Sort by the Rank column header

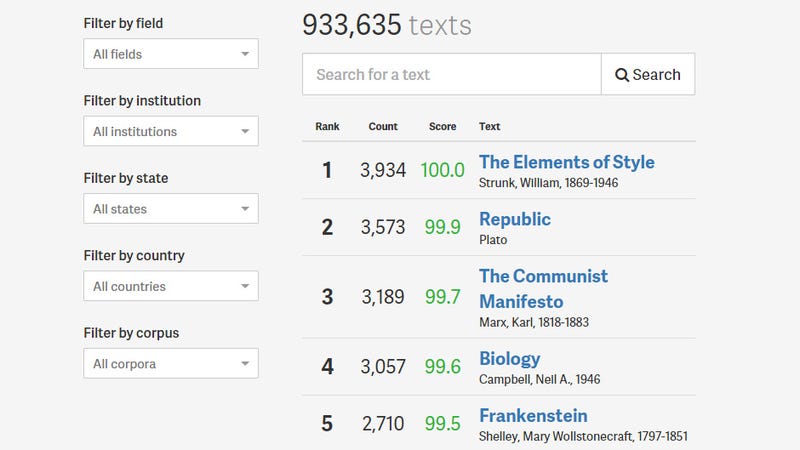click(327, 127)
